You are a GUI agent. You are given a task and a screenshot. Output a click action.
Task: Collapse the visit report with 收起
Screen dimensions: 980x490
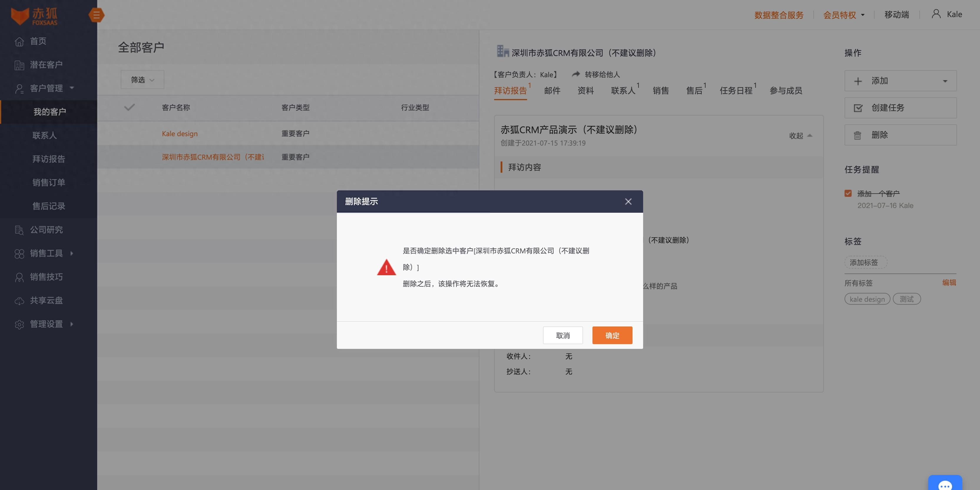tap(800, 136)
